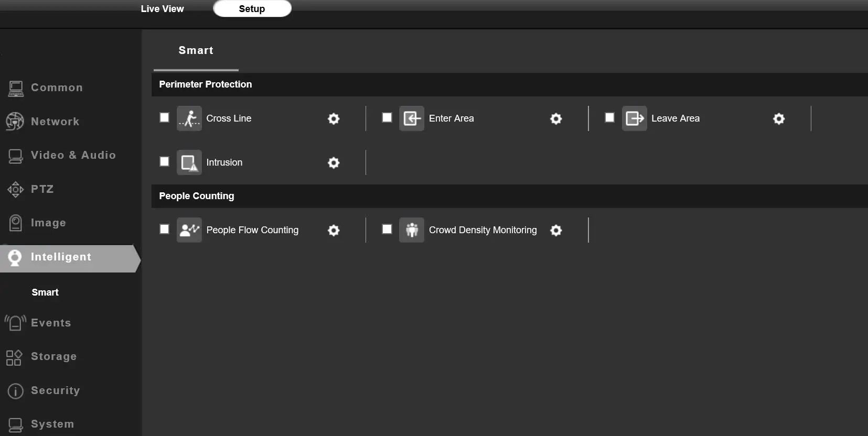Image resolution: width=868 pixels, height=436 pixels.
Task: Open Leave Area settings gear
Action: (x=779, y=119)
